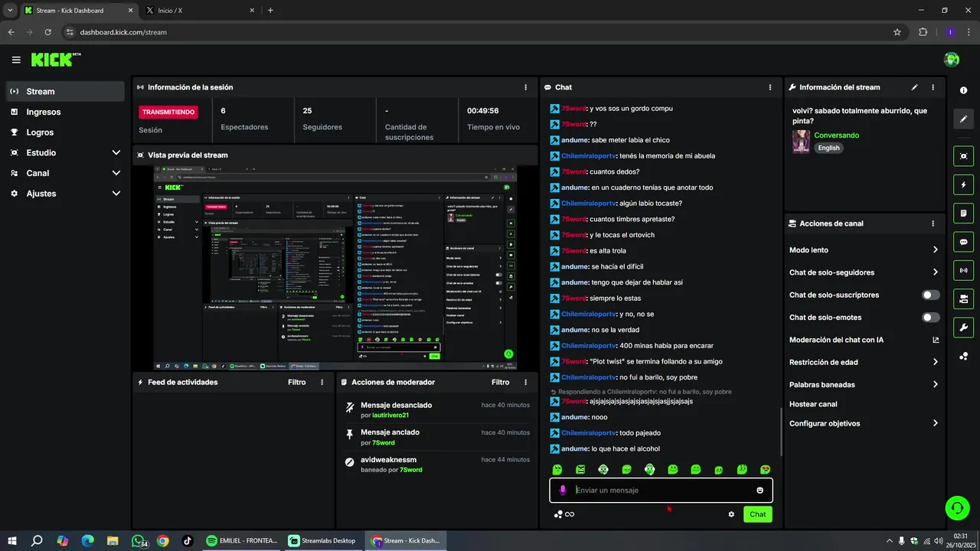Open Acciones de moderador three-dot menu

(525, 382)
